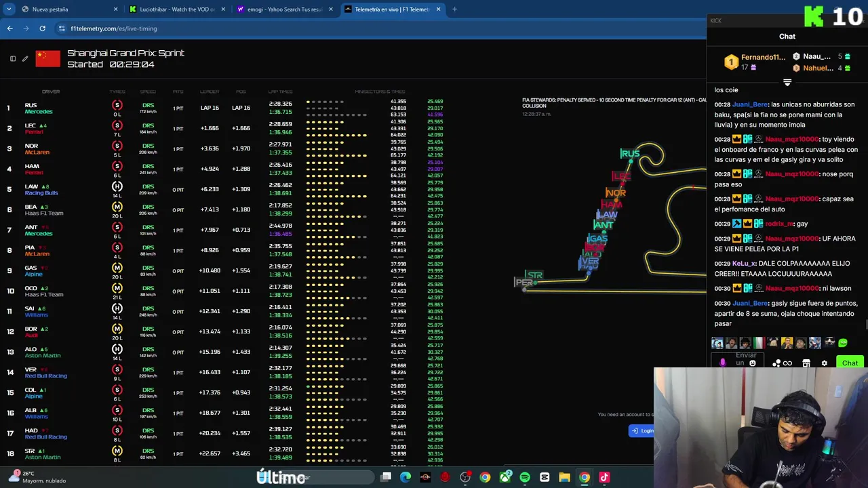Click the RUS marker on track map
This screenshot has width=868, height=488.
630,154
